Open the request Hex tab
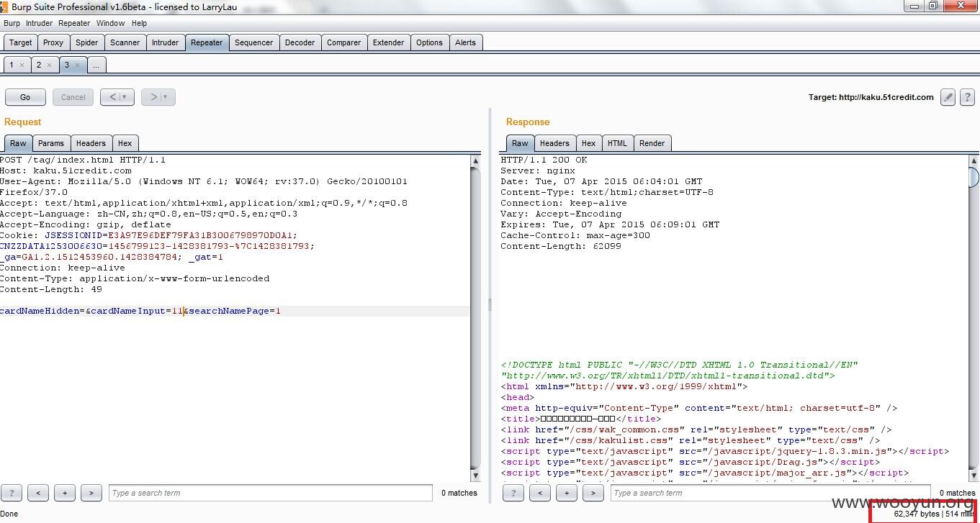 click(125, 143)
